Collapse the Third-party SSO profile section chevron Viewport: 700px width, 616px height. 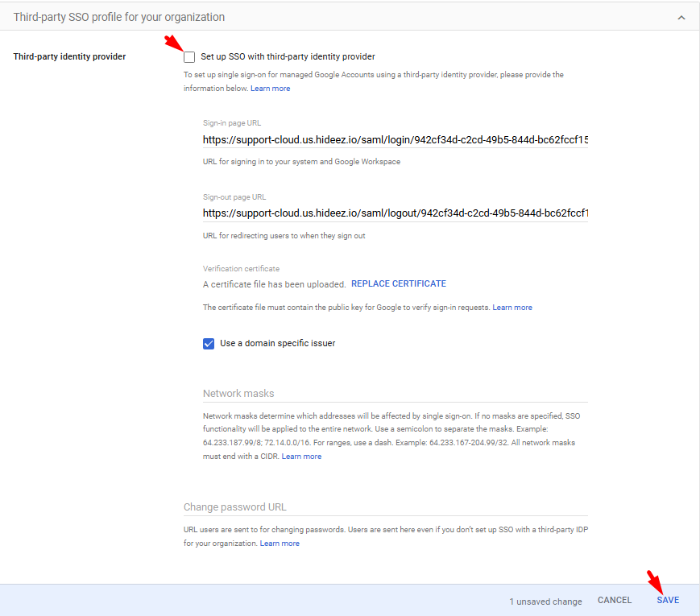click(x=681, y=17)
